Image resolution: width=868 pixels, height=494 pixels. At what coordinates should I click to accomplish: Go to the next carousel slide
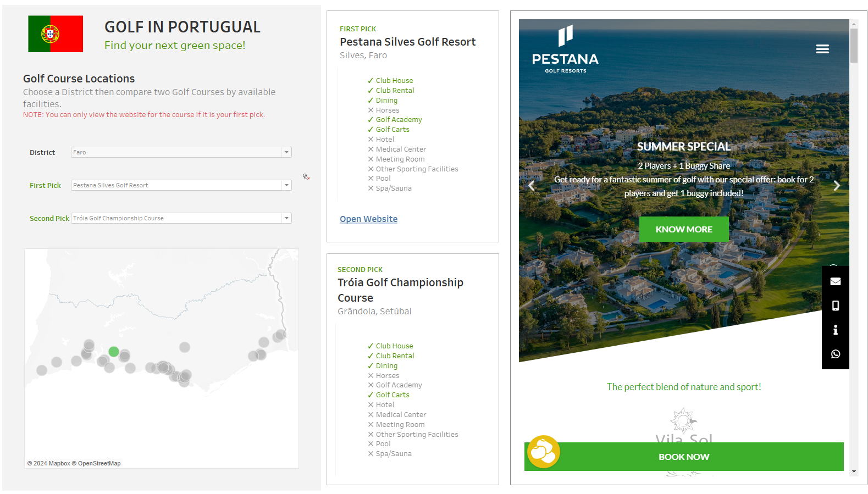pyautogui.click(x=837, y=186)
